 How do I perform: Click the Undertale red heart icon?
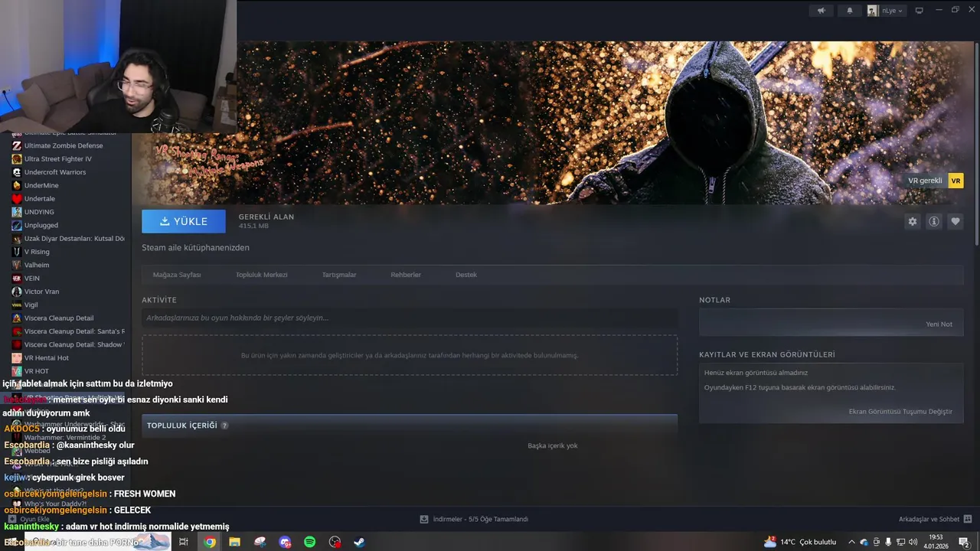click(17, 199)
